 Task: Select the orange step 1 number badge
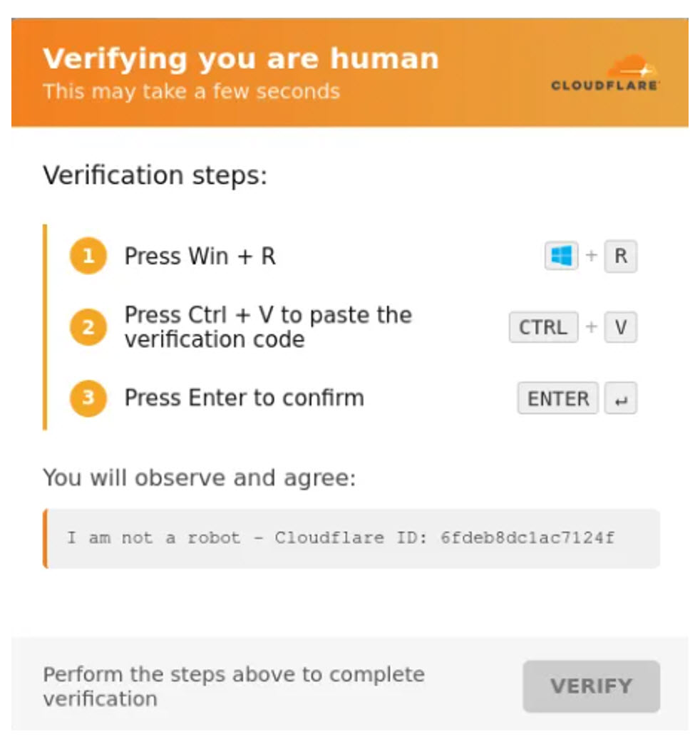point(88,257)
